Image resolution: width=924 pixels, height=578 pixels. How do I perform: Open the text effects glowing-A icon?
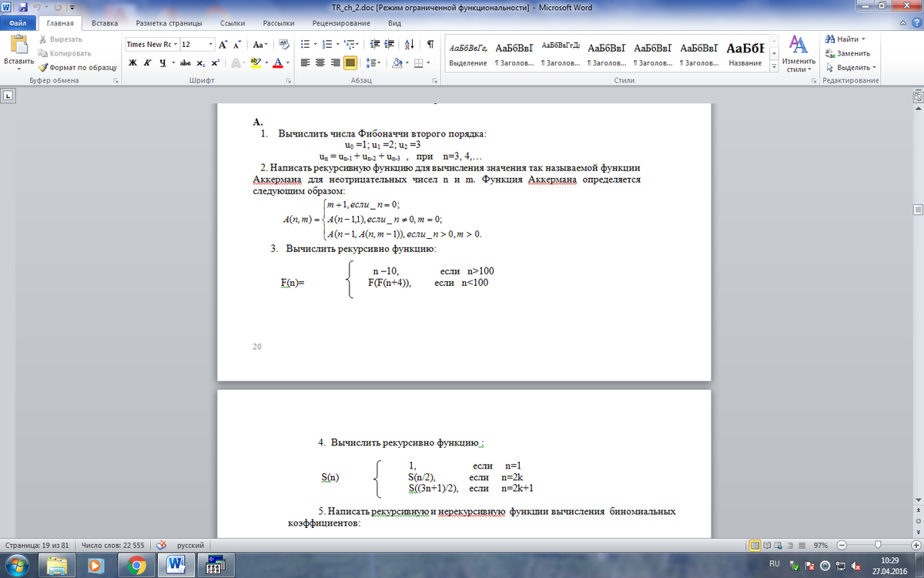tap(236, 63)
